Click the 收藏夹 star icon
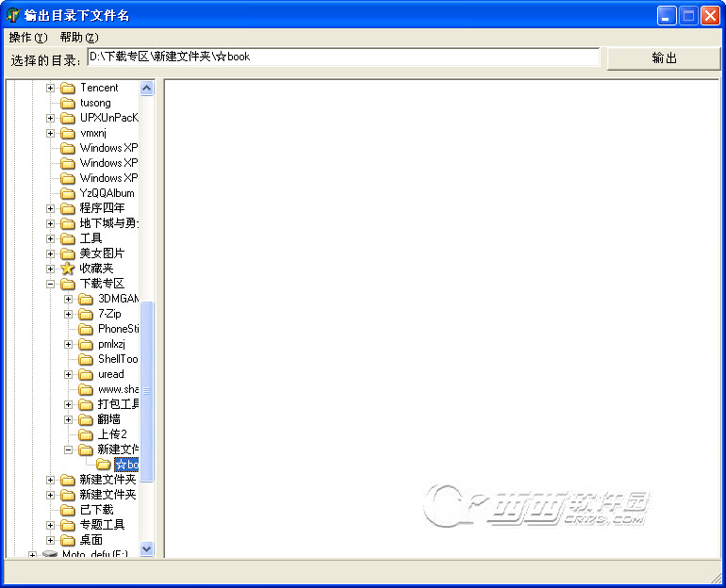Viewport: 726px width, 588px height. tap(68, 269)
